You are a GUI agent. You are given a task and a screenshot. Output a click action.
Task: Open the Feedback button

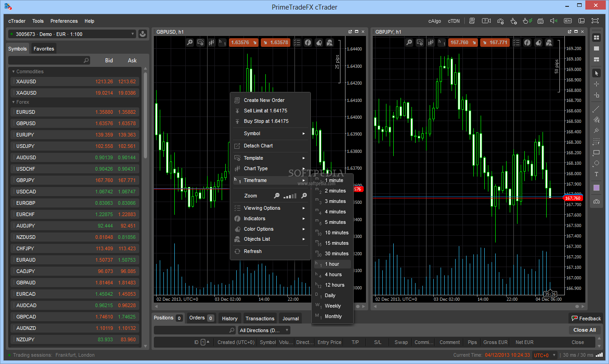pos(586,318)
